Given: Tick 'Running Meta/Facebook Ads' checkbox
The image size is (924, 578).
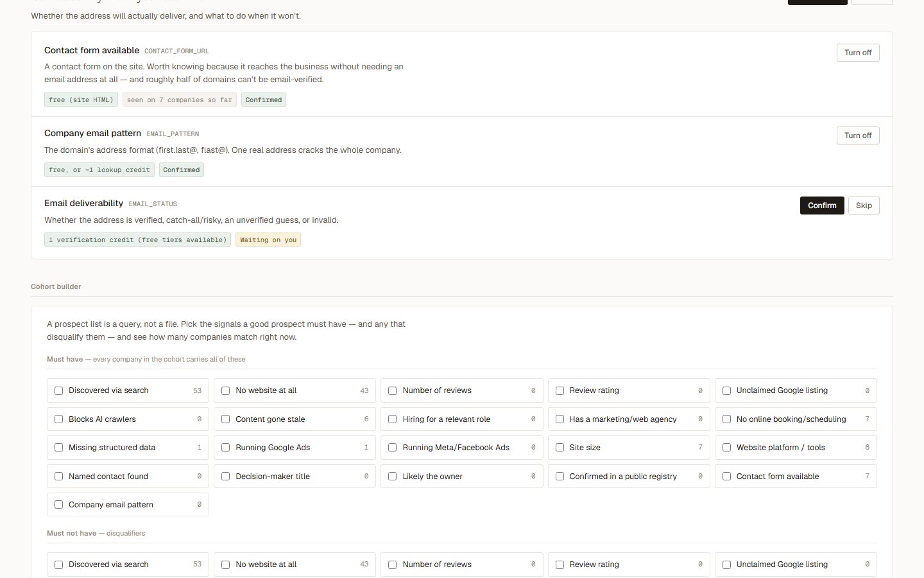Looking at the screenshot, I should coord(393,448).
